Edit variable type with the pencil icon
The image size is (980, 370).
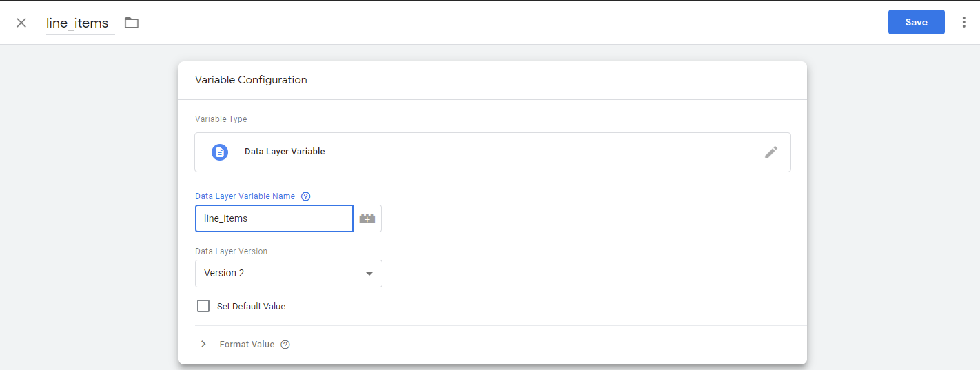tap(770, 152)
